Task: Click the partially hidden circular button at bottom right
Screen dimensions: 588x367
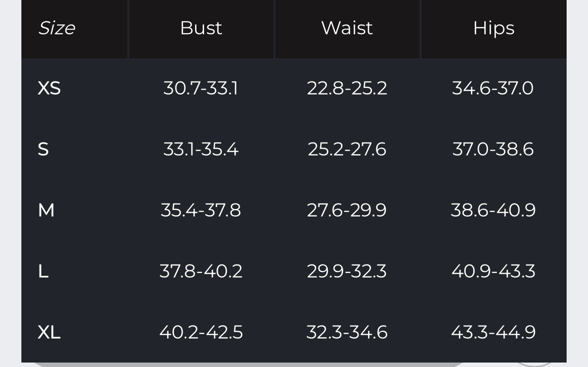Action: (534, 364)
